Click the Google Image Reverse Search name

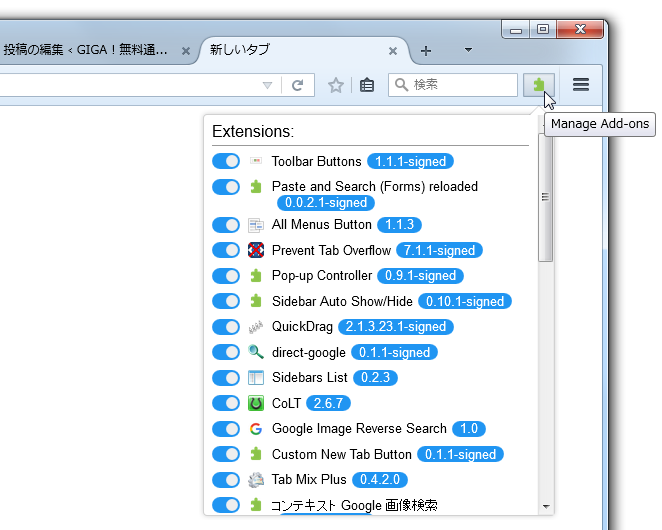pyautogui.click(x=359, y=429)
